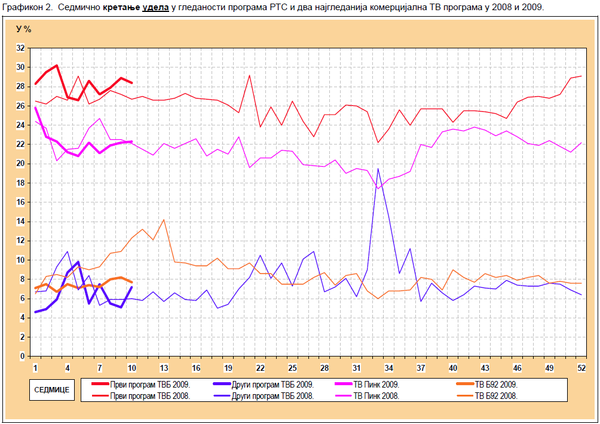The image size is (600, 424).
Task: Click y-axis value 26
Action: pyautogui.click(x=20, y=106)
